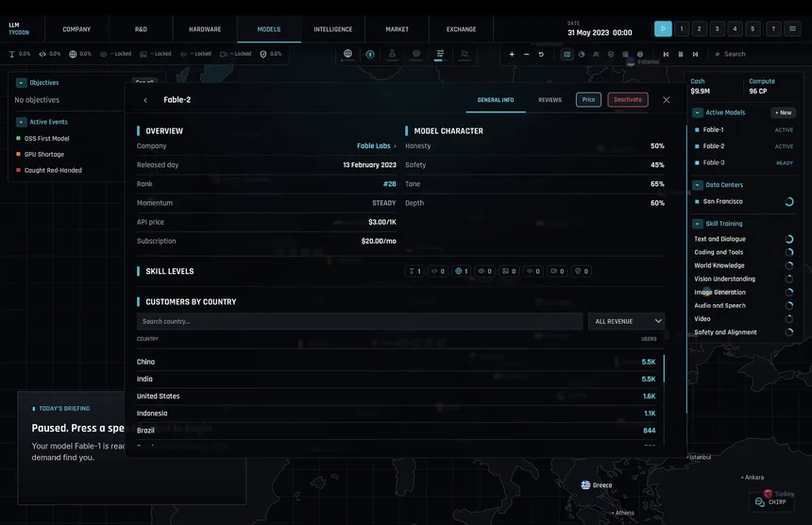Go back with the arrow beside Fable-2

tap(145, 100)
